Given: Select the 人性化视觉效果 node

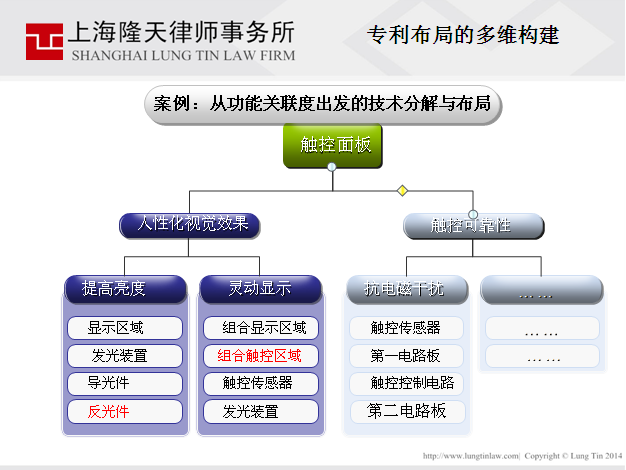Looking at the screenshot, I should [x=190, y=226].
